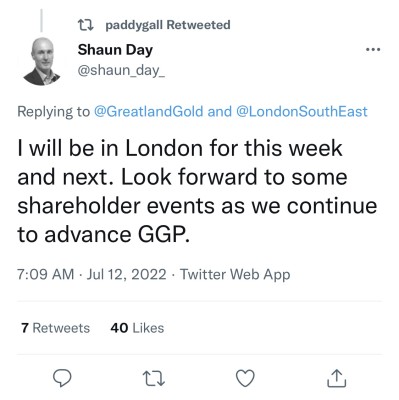Image resolution: width=399 pixels, height=400 pixels.
Task: Click the Twitter Web App source label
Action: [235, 275]
